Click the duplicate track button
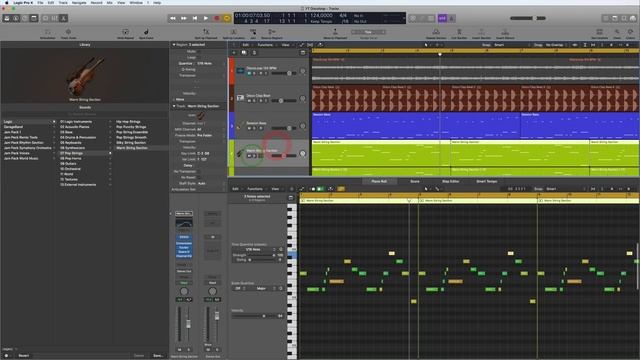Viewport: 640px width, 360px height. tap(244, 53)
